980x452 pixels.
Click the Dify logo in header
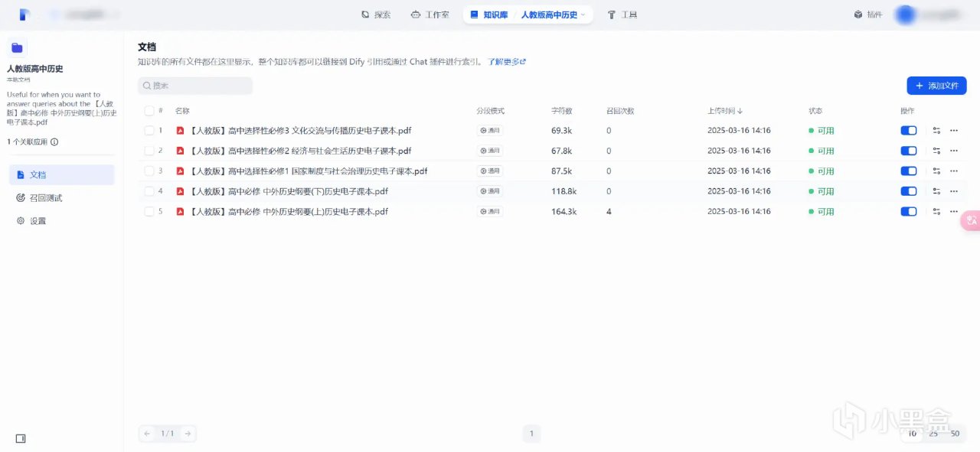pos(24,15)
